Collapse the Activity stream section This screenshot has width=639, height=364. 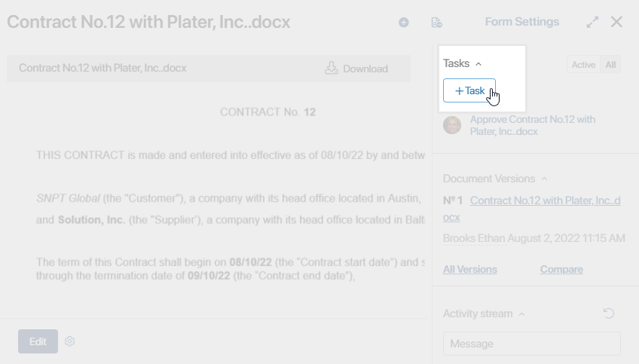coord(521,314)
